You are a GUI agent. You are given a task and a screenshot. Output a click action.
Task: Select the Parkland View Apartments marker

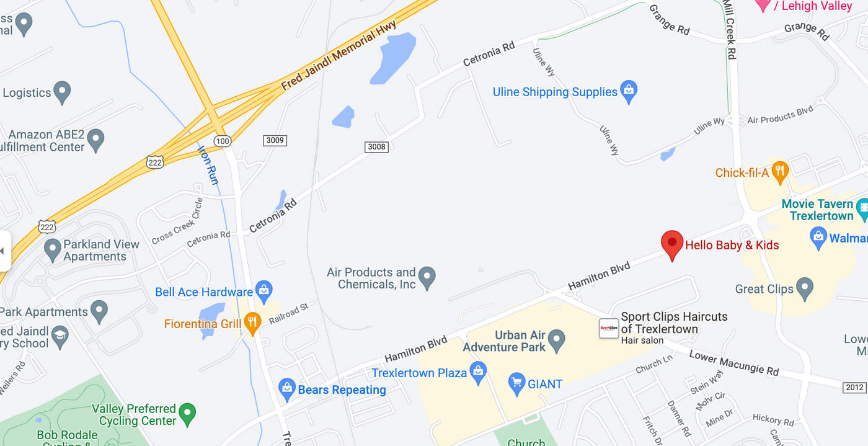coord(53,250)
